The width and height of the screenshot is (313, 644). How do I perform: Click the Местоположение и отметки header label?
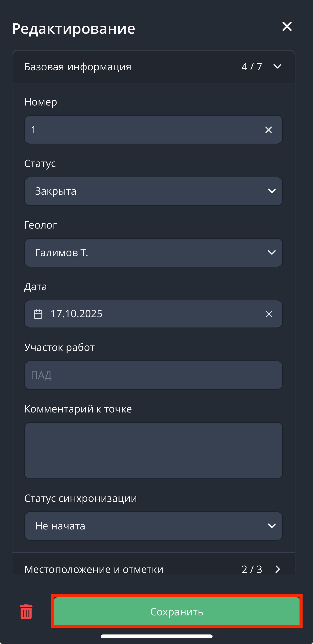[94, 569]
